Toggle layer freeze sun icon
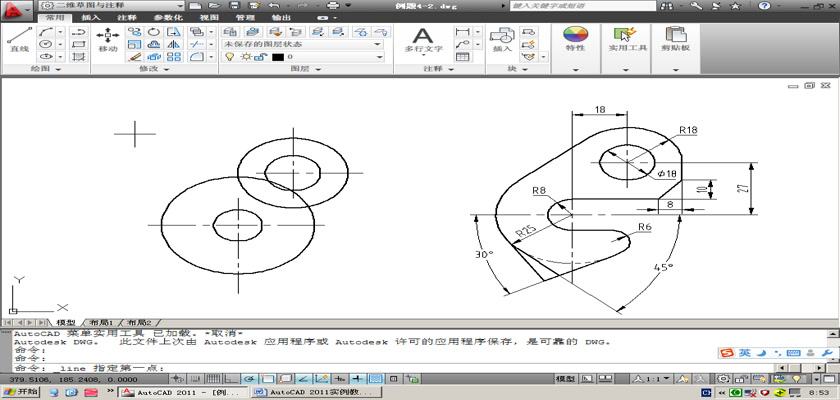 pos(246,57)
